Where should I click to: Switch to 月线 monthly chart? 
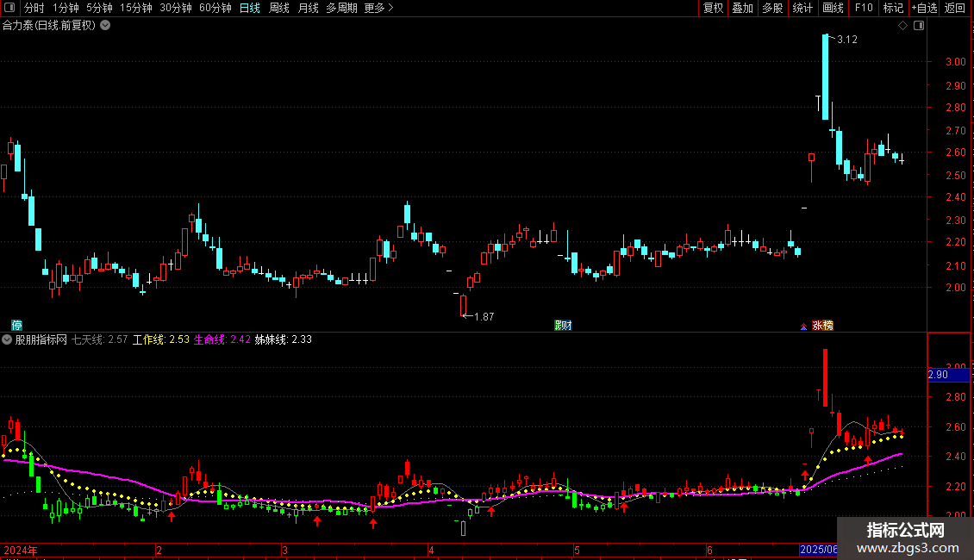pos(308,8)
